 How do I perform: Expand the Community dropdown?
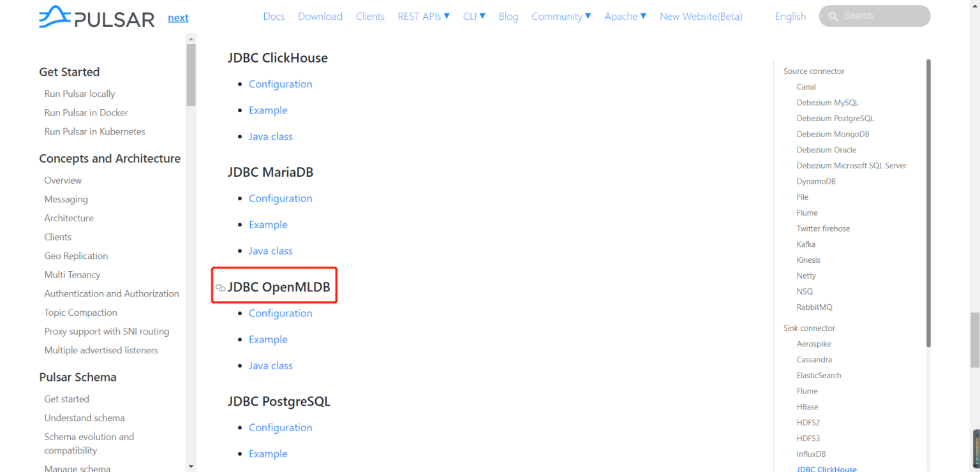[x=561, y=16]
